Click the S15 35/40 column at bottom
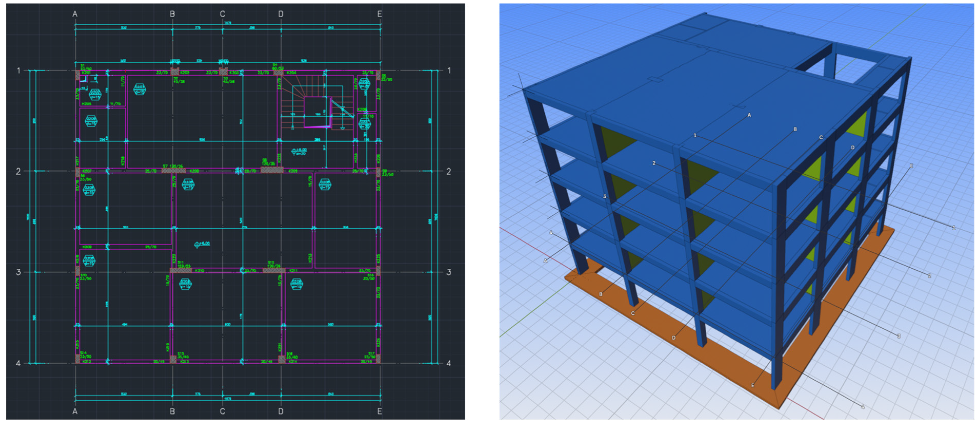Screen dimensions: 980x425 pos(173,359)
